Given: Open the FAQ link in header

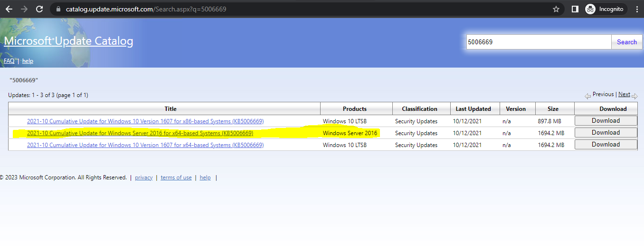Looking at the screenshot, I should click(x=9, y=61).
